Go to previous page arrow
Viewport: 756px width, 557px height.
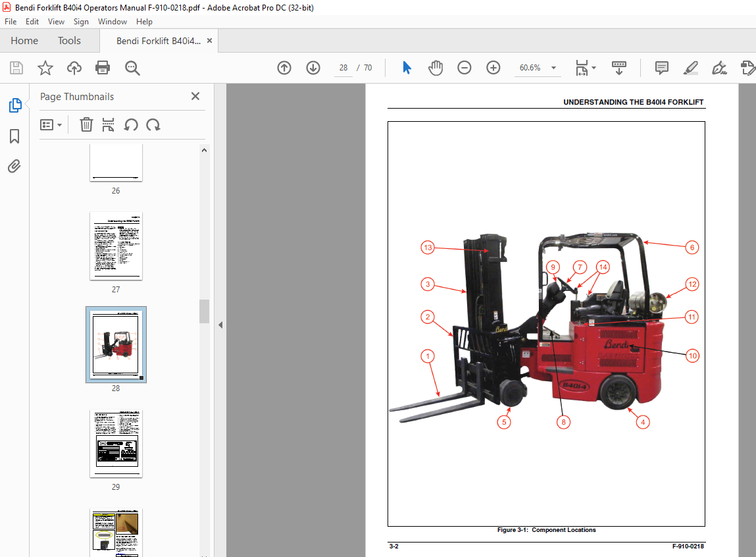pos(284,68)
